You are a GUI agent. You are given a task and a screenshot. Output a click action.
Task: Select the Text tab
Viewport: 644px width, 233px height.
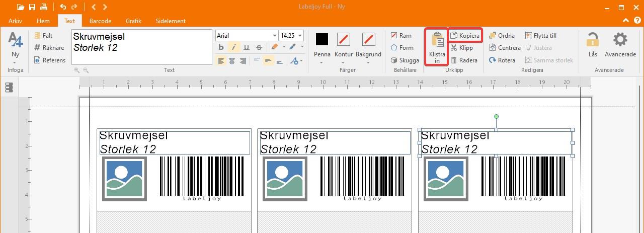(x=70, y=21)
